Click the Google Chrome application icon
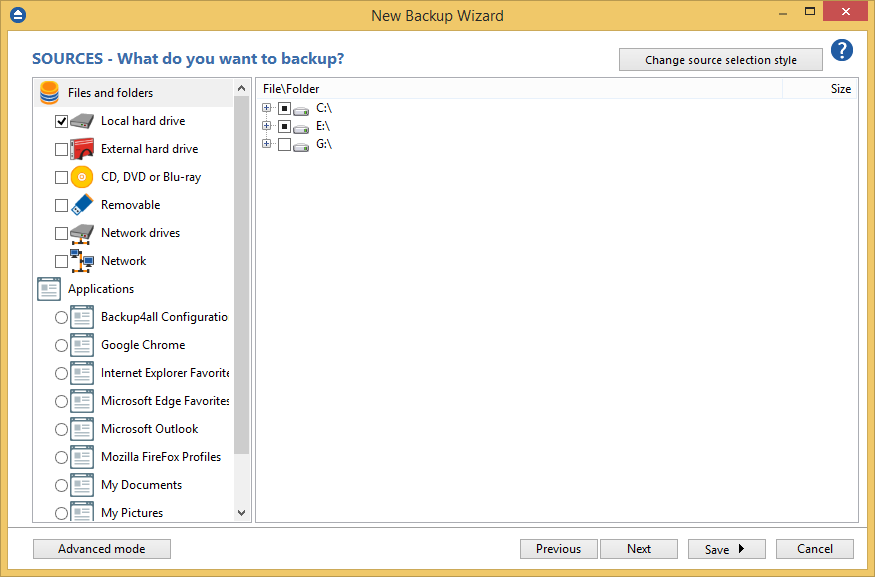The image size is (875, 577). point(81,344)
